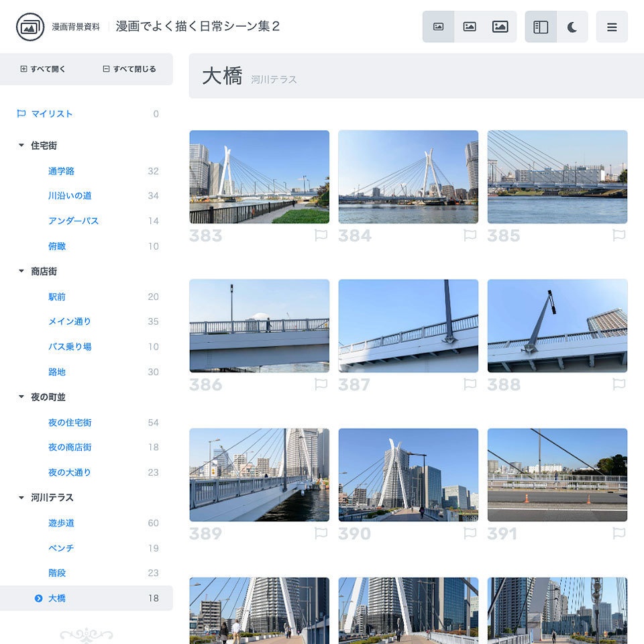Open the hamburger menu
Screen dimensions: 644x644
[612, 27]
